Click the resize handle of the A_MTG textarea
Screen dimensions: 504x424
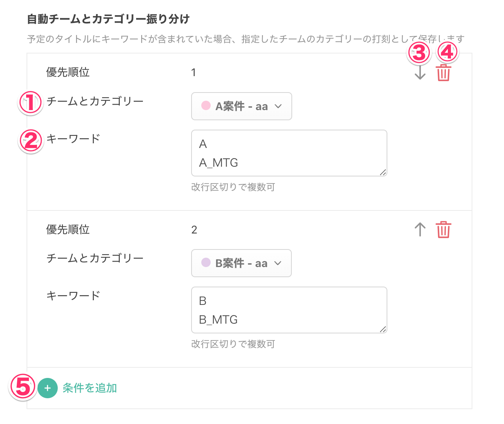pos(383,172)
